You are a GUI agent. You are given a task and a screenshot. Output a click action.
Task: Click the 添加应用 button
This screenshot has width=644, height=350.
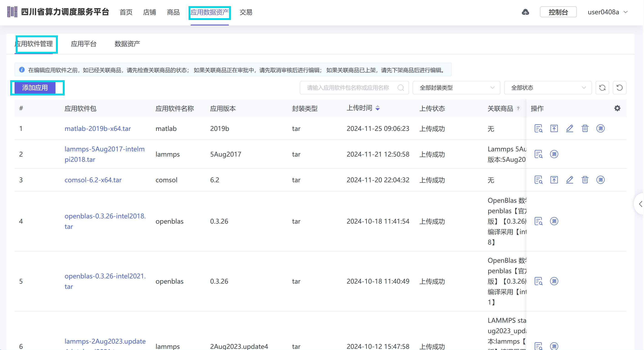[x=35, y=88]
